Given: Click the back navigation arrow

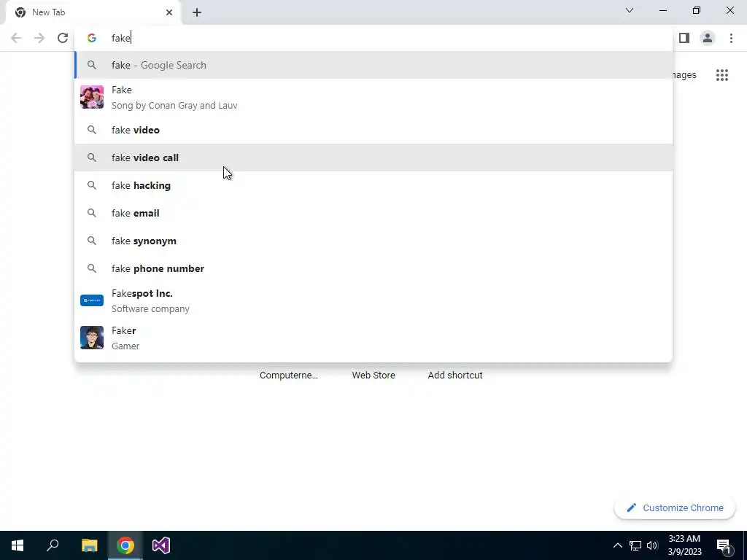Looking at the screenshot, I should click(16, 38).
